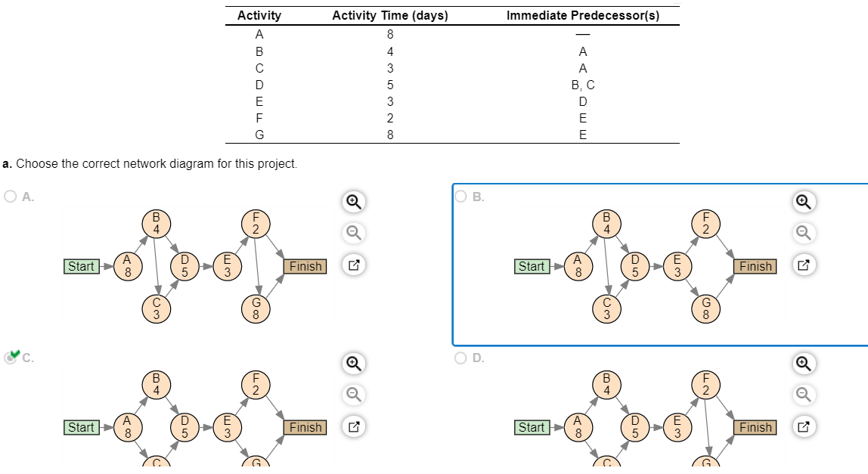Select answer choice A
Viewport: 868px width, 474px height.
[9, 197]
